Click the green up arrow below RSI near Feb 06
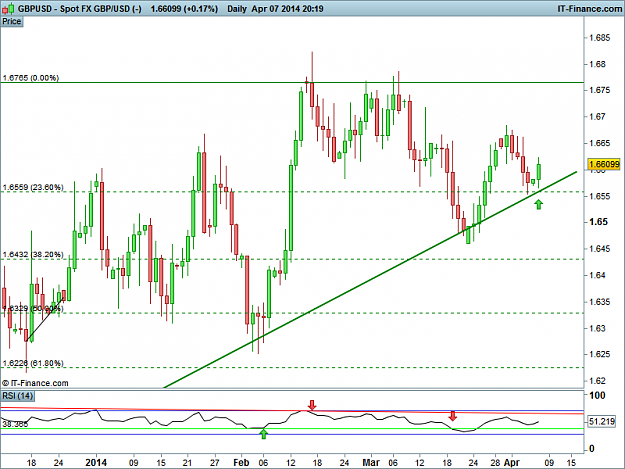The height and width of the screenshot is (469, 625). click(263, 434)
